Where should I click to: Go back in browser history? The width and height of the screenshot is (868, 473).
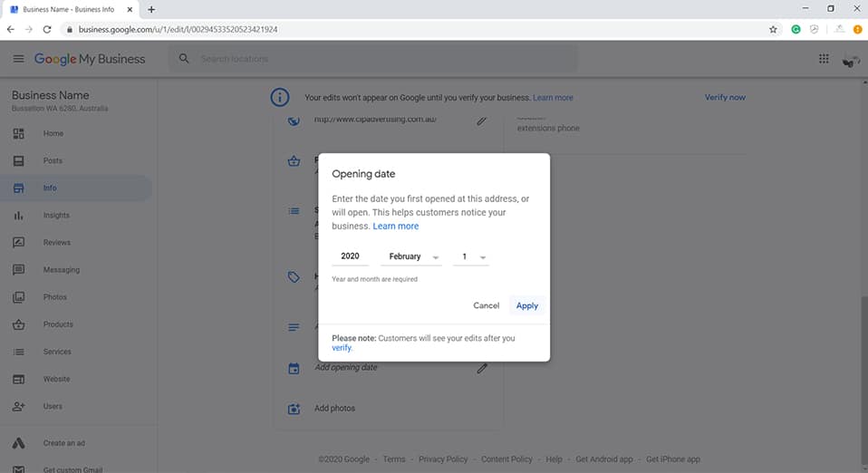tap(11, 29)
